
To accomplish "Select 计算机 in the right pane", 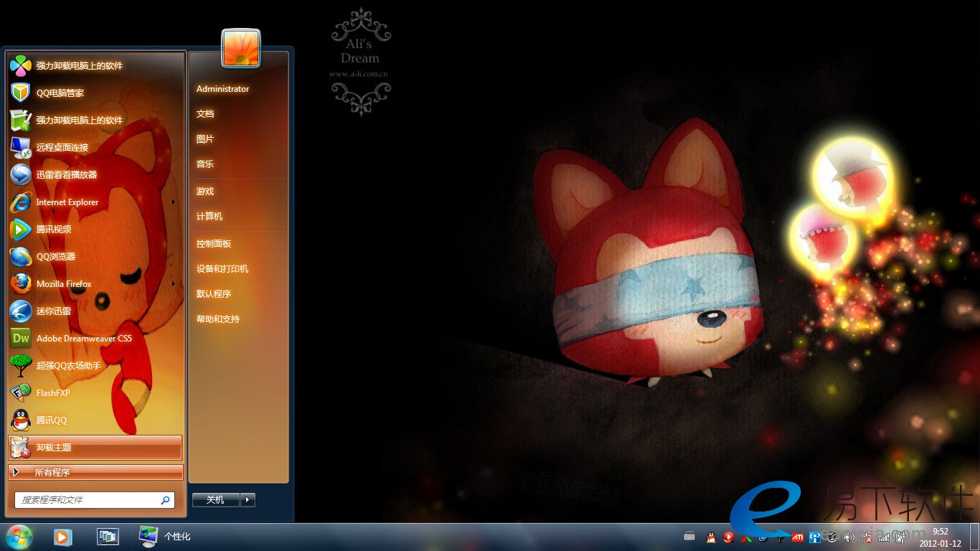I will coord(209,217).
